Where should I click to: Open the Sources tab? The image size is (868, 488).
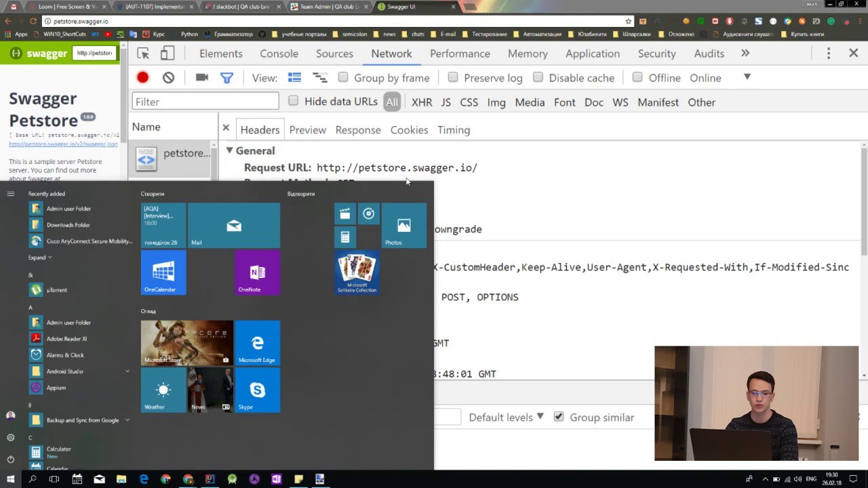[334, 54]
